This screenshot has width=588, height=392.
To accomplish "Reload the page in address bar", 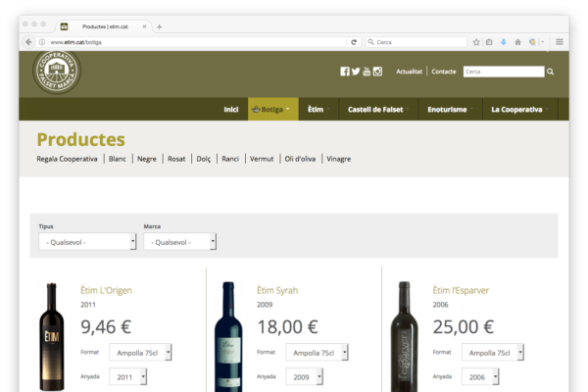I will (354, 42).
